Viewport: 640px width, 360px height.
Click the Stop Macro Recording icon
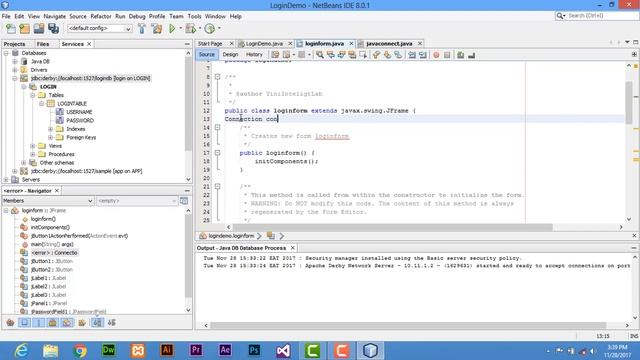coord(447,55)
